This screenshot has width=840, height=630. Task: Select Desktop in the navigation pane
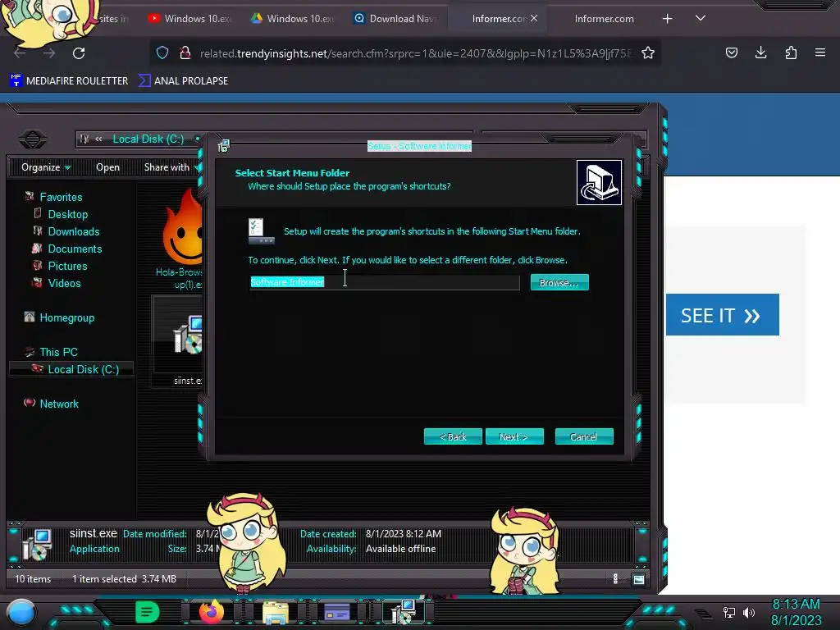pos(67,214)
